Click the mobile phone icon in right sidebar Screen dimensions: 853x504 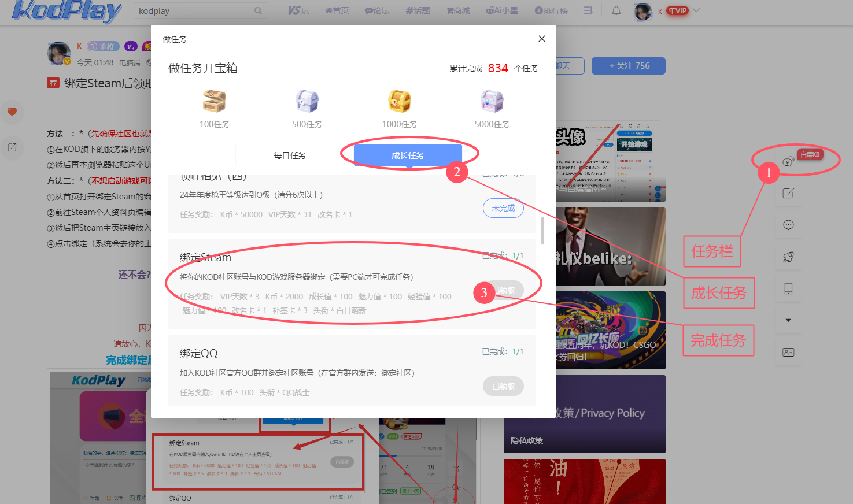point(788,288)
